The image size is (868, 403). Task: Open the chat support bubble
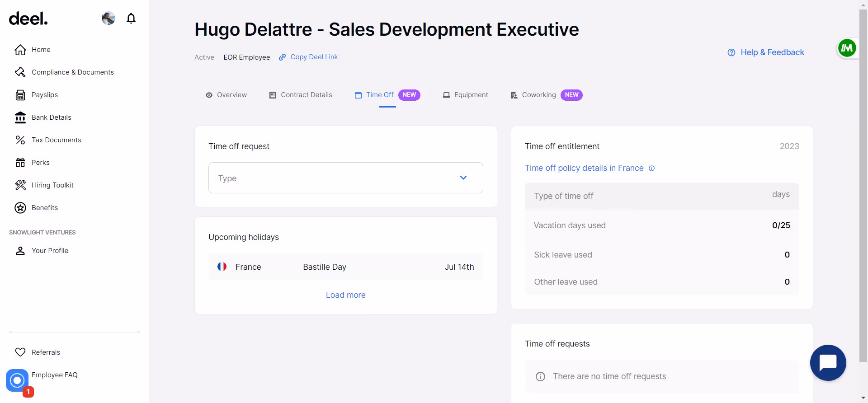pyautogui.click(x=828, y=363)
